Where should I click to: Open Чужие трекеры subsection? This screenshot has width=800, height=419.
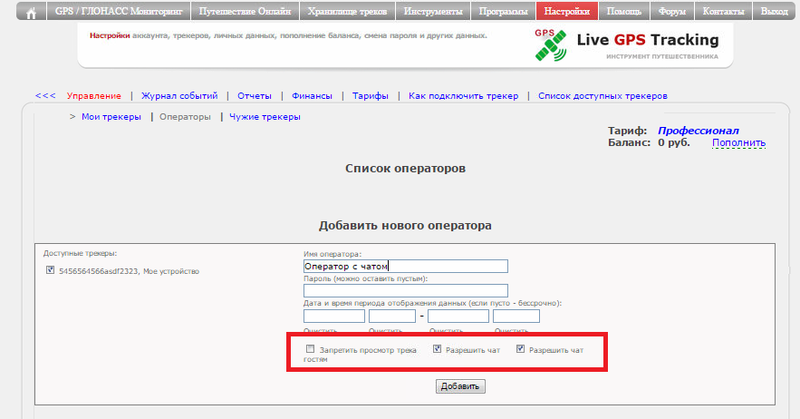coord(265,117)
